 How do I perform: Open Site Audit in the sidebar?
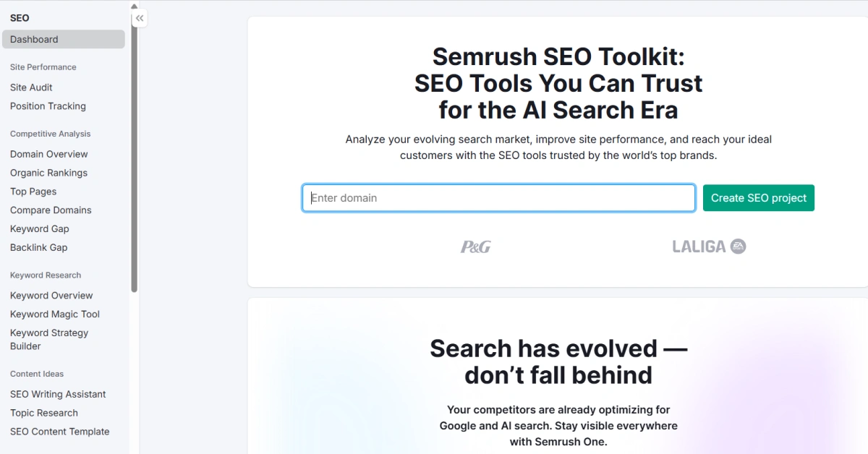coord(31,87)
